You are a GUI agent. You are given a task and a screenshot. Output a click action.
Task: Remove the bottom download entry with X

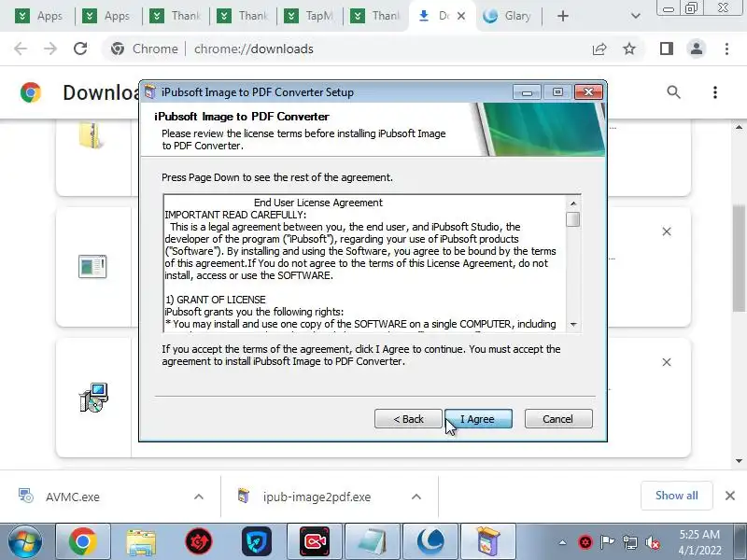pos(667,362)
